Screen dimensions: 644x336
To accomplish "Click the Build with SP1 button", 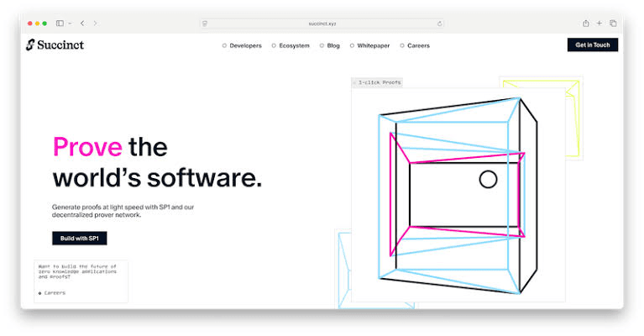I will 79,239.
